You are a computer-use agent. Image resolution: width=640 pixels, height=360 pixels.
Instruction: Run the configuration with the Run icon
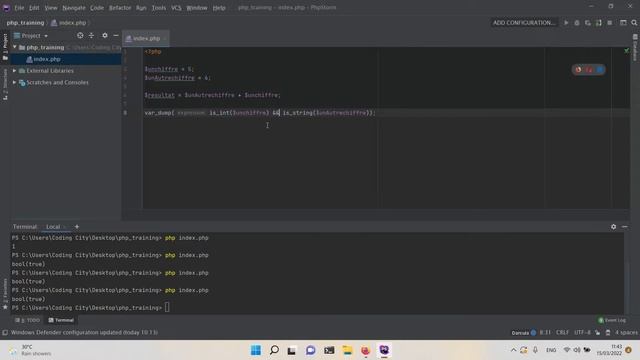566,23
